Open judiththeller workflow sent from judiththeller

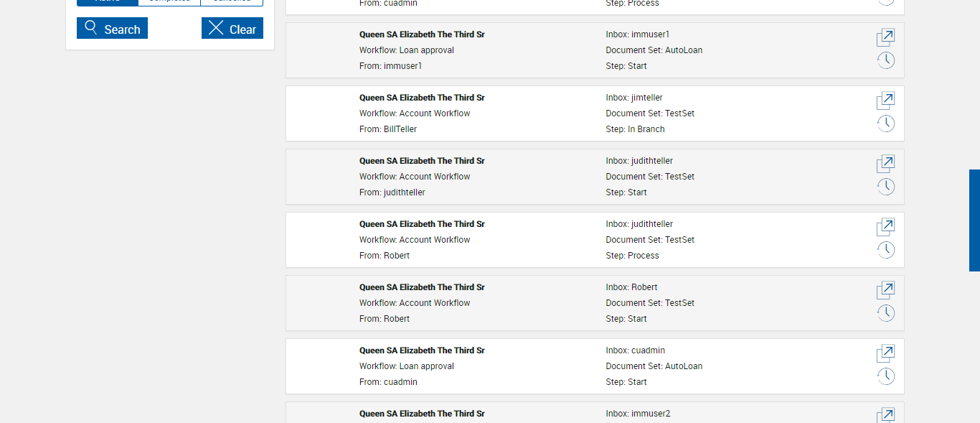pyautogui.click(x=885, y=164)
